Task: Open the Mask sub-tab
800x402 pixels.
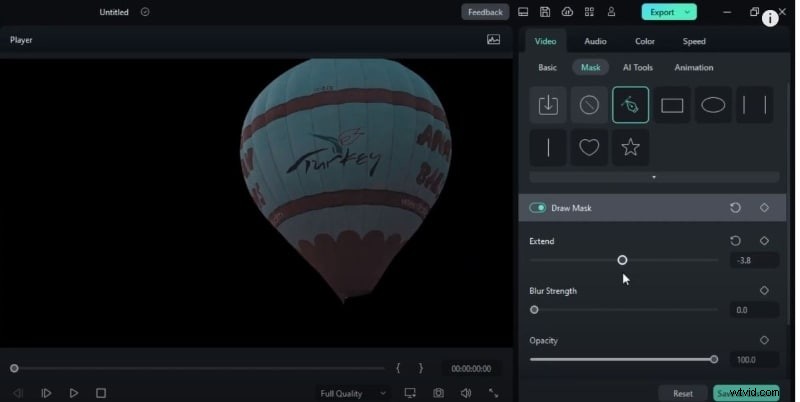Action: [x=590, y=67]
